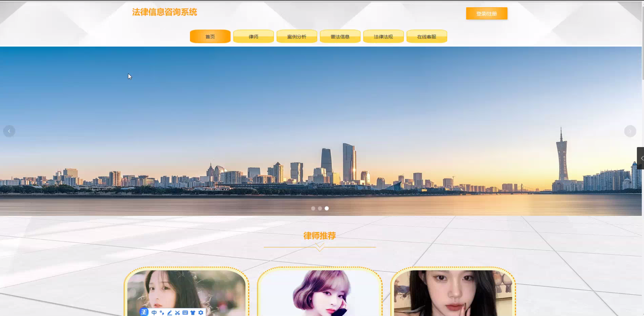Screen dimensions: 644x316
Task: Click the 登录/注册 button
Action: [486, 13]
